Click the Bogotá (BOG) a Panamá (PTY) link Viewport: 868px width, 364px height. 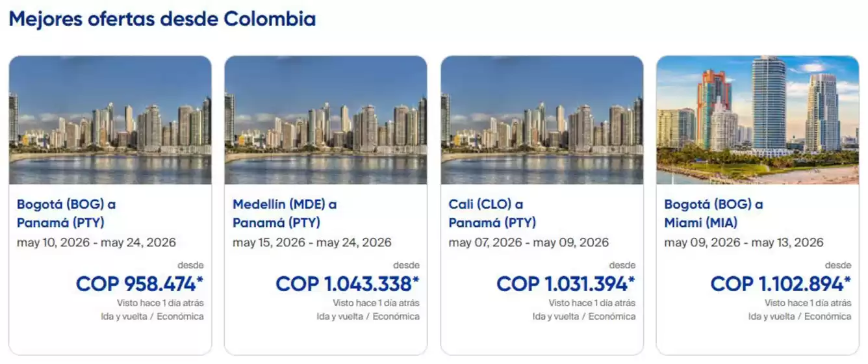[x=66, y=213]
